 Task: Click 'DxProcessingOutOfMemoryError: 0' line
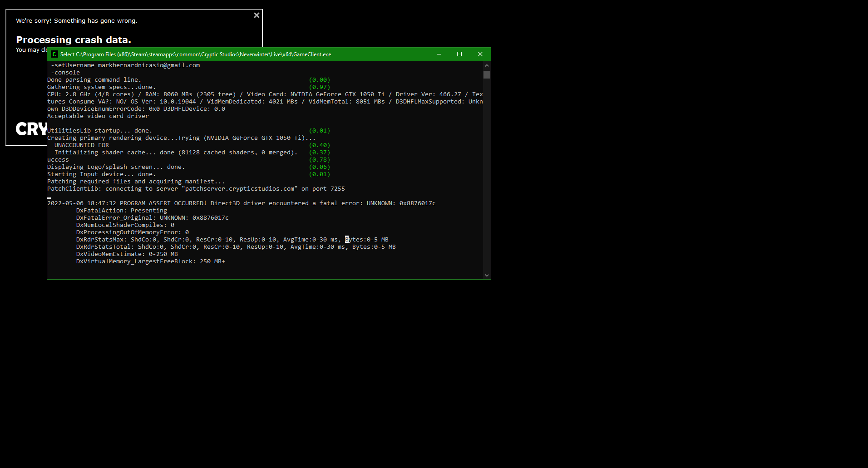[x=133, y=232]
